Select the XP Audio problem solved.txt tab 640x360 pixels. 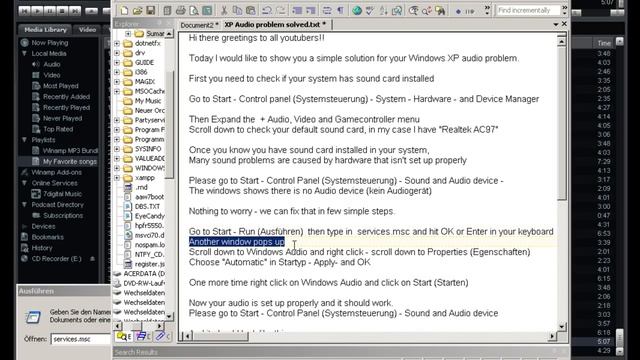point(275,25)
